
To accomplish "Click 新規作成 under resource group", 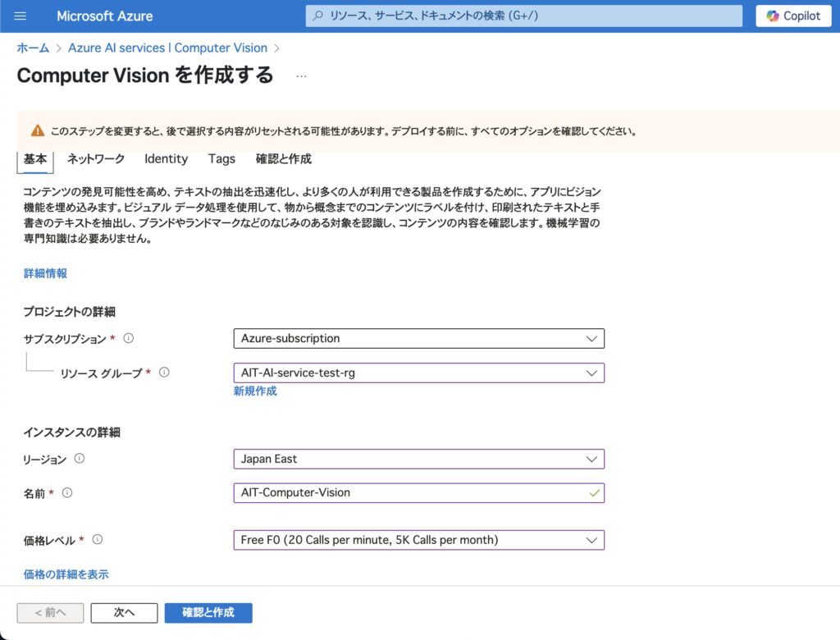I will (255, 391).
